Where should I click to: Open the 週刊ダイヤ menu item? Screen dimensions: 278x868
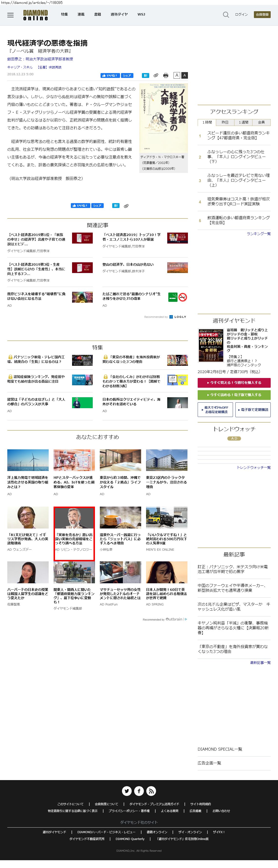click(x=119, y=14)
